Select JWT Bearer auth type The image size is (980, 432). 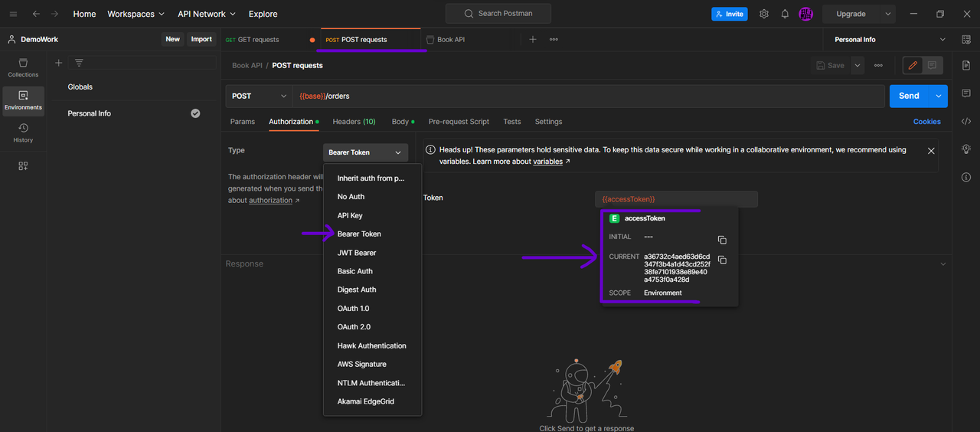pyautogui.click(x=373, y=253)
